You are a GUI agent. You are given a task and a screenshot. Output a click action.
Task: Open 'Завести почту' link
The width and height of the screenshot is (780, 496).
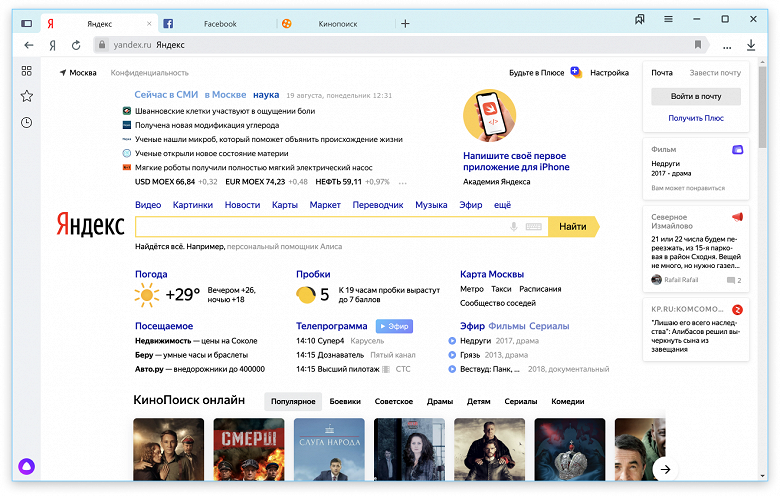click(715, 73)
